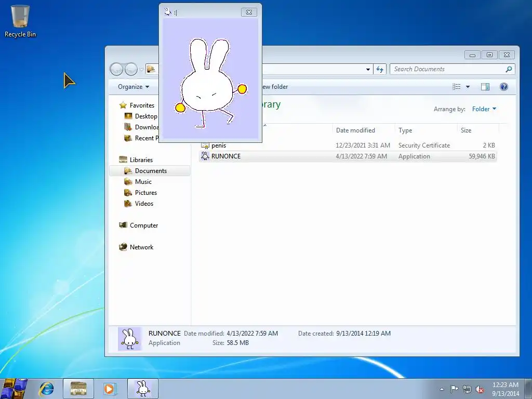Select Recent Places under Favorites

(x=147, y=138)
